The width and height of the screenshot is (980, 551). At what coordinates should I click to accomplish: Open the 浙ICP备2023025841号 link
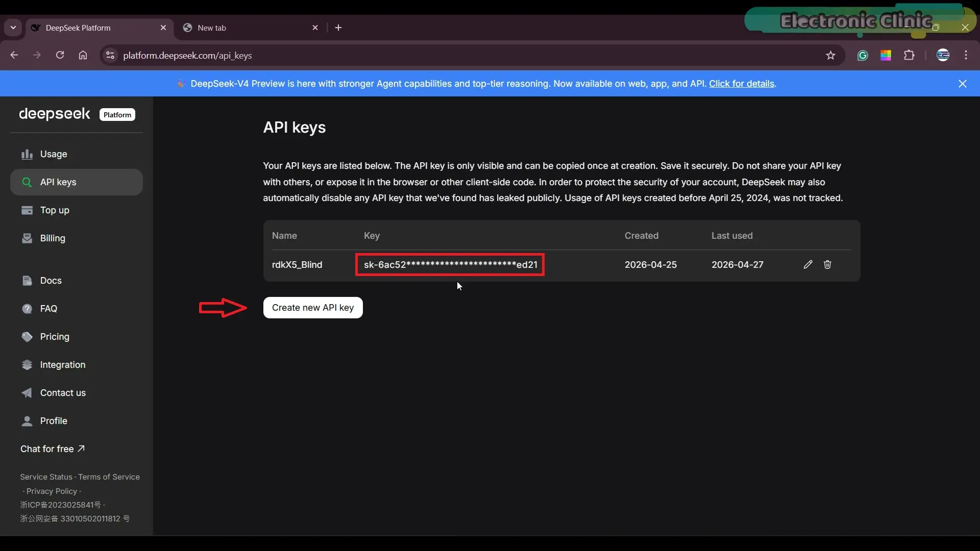pyautogui.click(x=60, y=505)
